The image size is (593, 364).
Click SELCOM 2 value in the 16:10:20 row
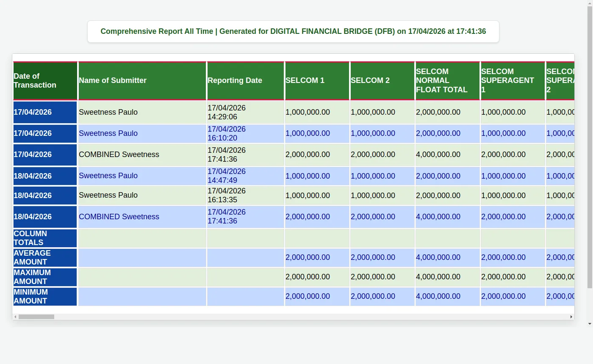tap(373, 133)
